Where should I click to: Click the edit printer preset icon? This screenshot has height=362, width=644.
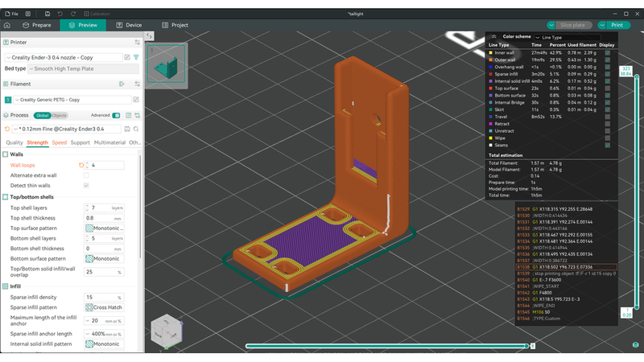(x=127, y=57)
